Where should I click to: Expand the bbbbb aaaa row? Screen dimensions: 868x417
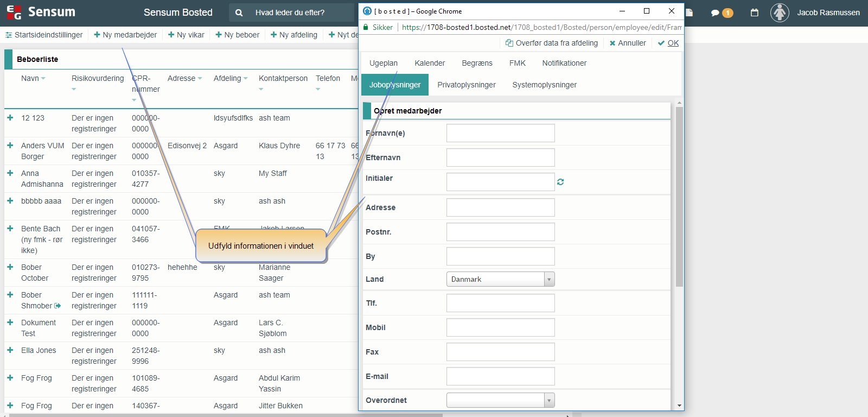(x=10, y=200)
